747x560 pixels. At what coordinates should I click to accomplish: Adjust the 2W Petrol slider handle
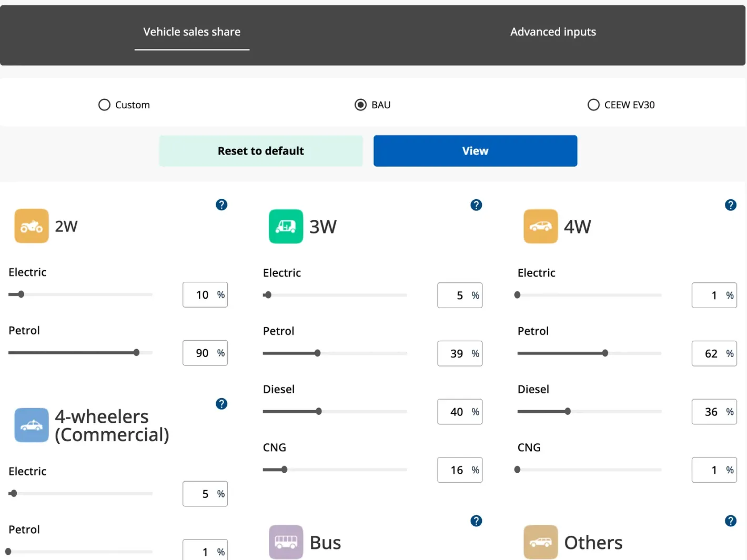(x=136, y=352)
